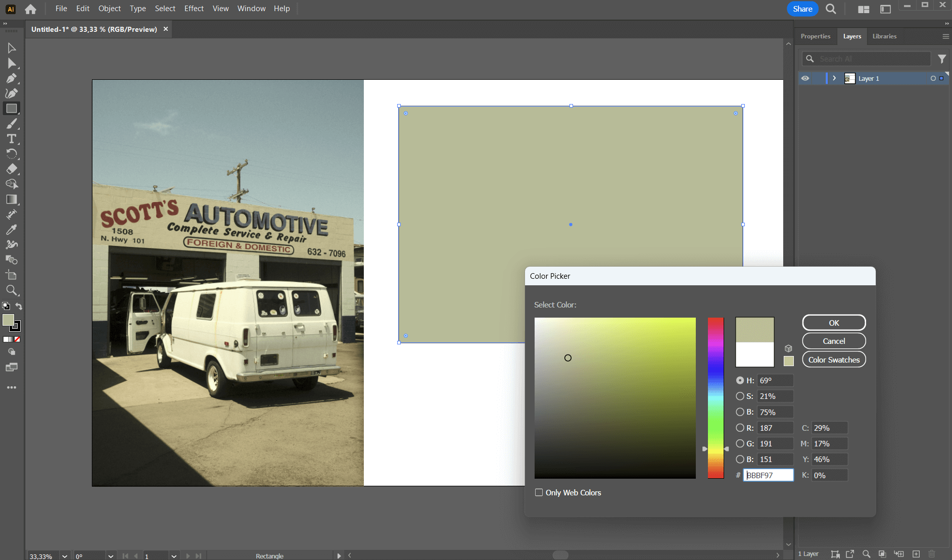Click Locate Object magnifier icon in Layers

point(866,554)
